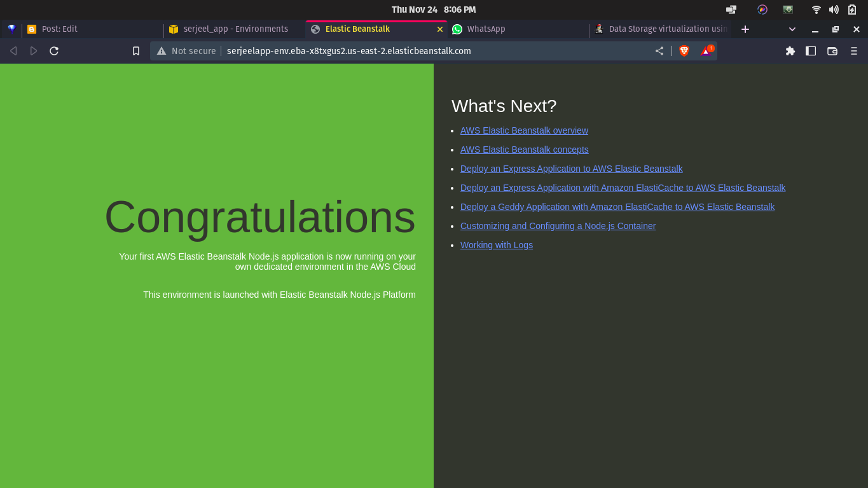This screenshot has width=868, height=488.
Task: Click the pinned gem-icon tab
Action: [11, 29]
